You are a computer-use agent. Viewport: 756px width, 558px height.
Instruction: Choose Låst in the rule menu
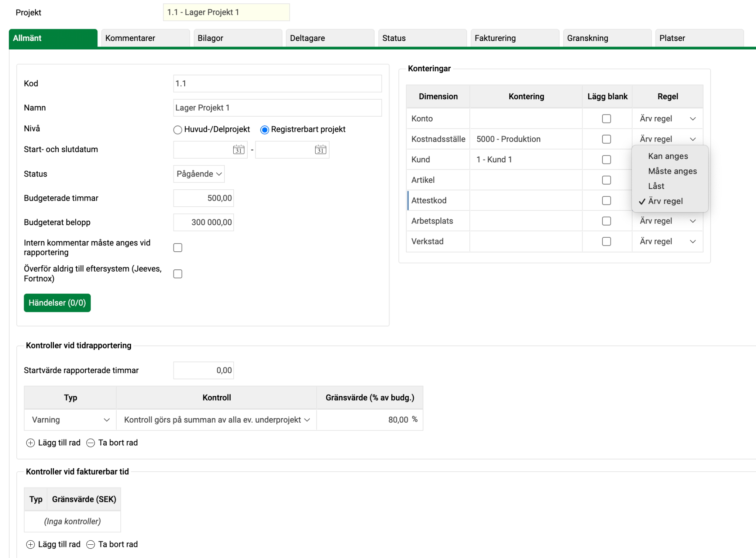(670, 186)
